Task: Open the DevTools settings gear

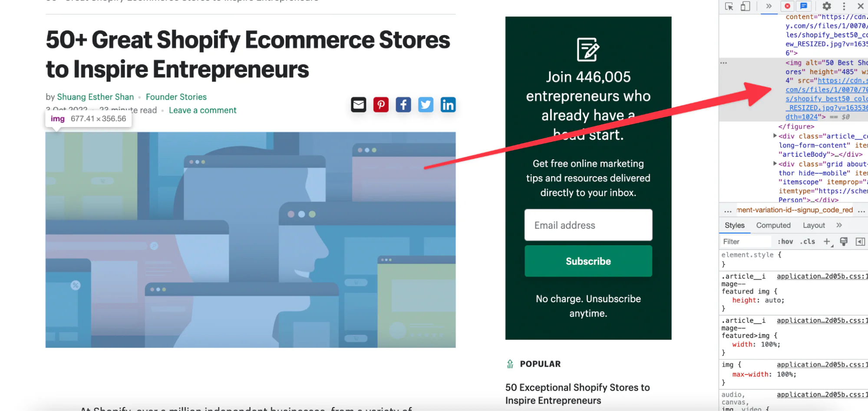Action: pos(827,6)
